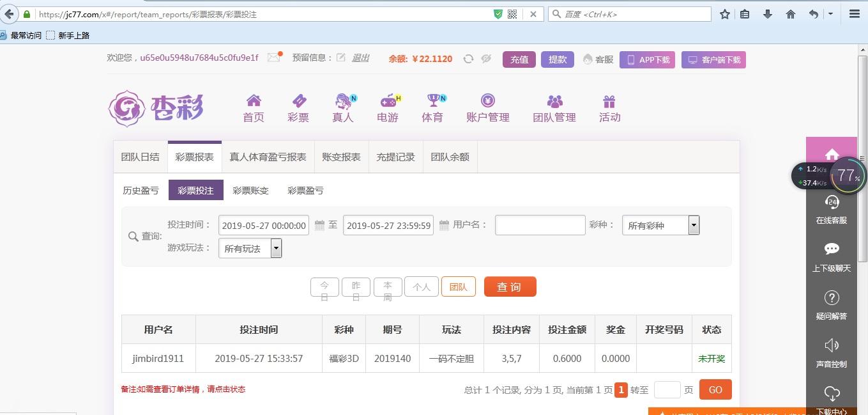Open the browser downloads arrow icon
This screenshot has height=415, width=868.
pos(768,14)
